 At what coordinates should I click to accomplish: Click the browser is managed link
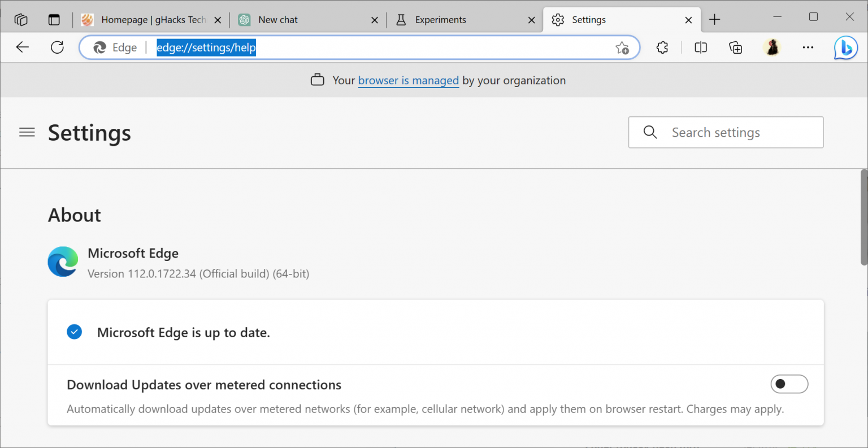pos(408,80)
